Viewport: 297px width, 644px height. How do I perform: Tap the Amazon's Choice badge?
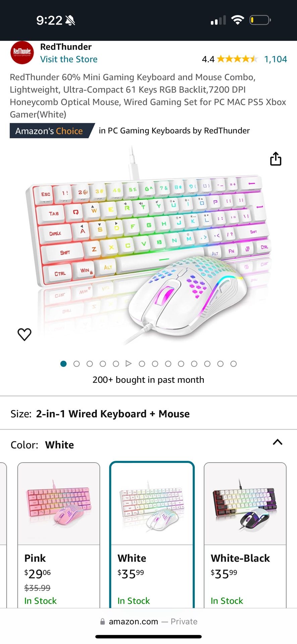[x=52, y=131]
